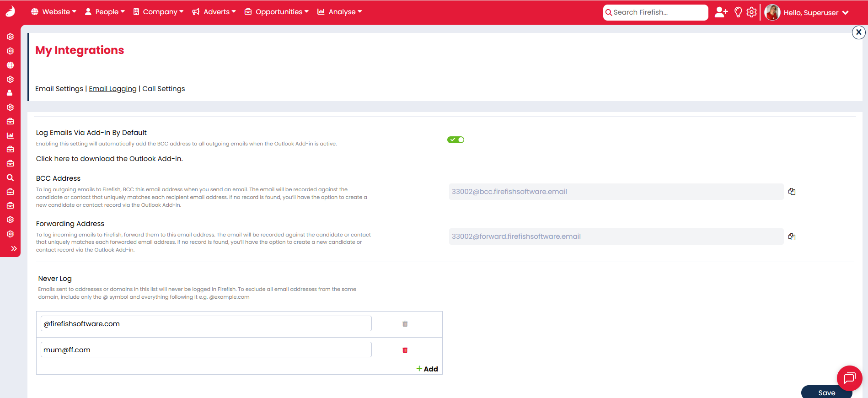Open the settings gear in top bar
The image size is (868, 398).
pos(751,12)
